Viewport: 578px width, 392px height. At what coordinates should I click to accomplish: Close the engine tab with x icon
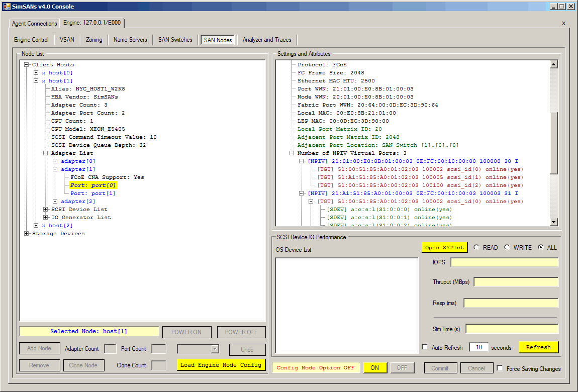tap(563, 23)
